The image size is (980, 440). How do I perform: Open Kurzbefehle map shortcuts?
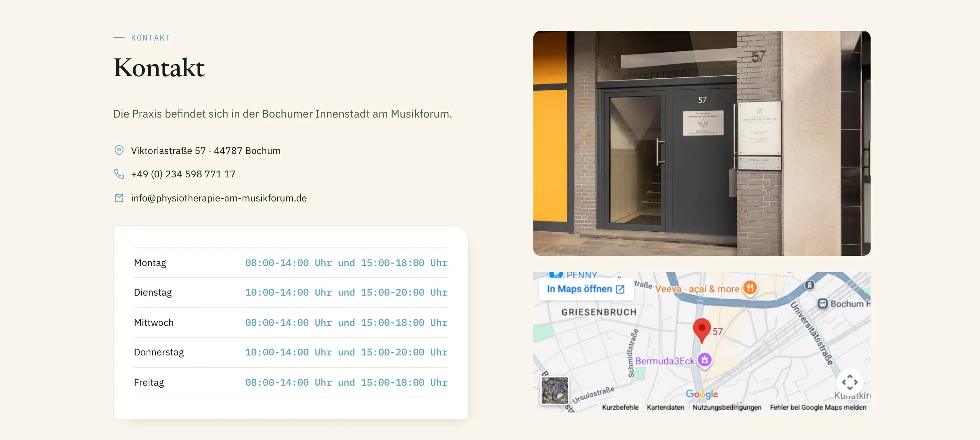pyautogui.click(x=620, y=407)
